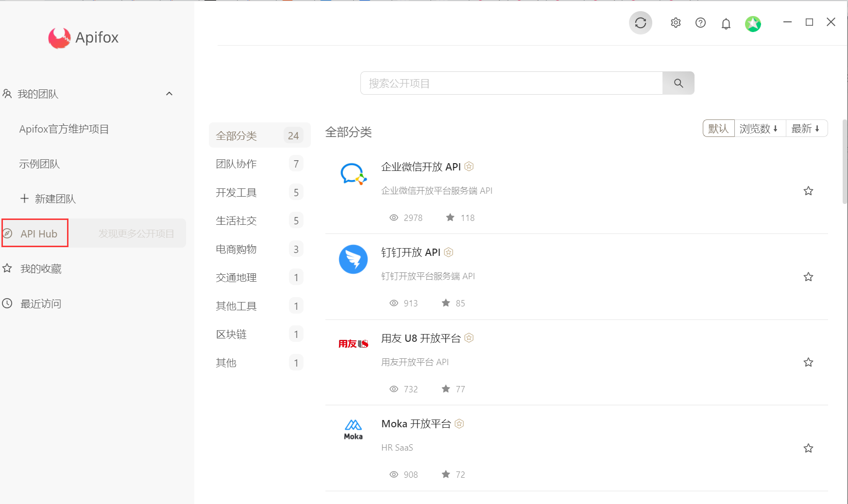Viewport: 848px width, 504px height.
Task: Sort by 浏览数 descending
Action: point(760,129)
